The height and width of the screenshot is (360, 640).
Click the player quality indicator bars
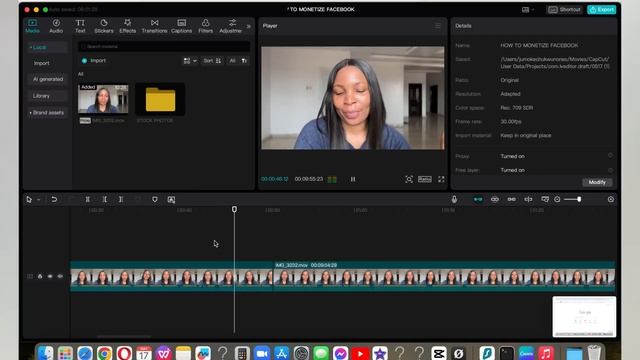(332, 179)
